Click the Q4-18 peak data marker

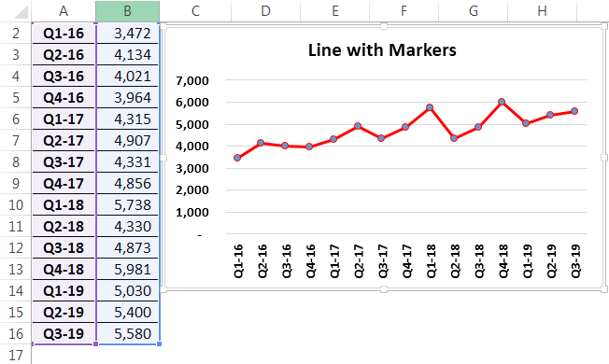tap(502, 102)
